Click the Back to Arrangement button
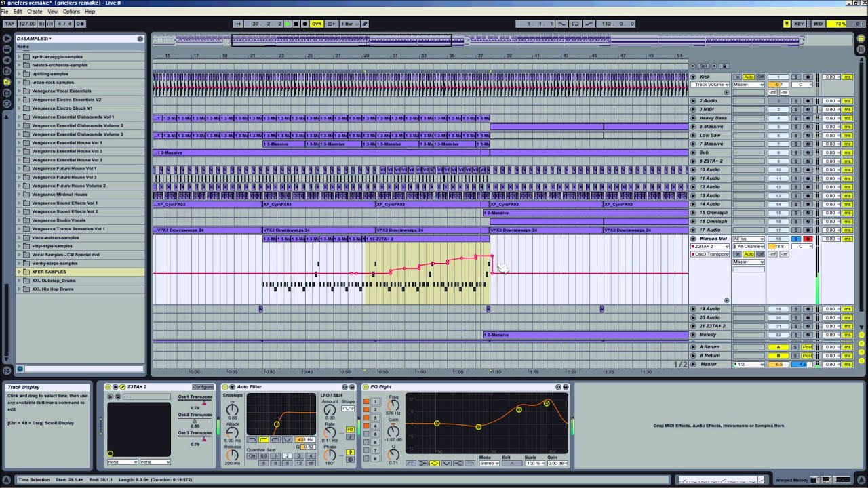The image size is (868, 488). tap(332, 24)
